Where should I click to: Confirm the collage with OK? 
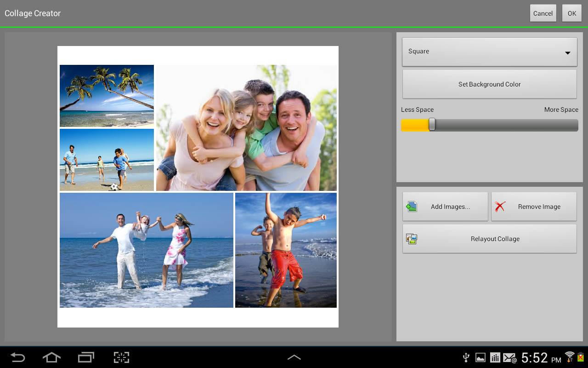[x=571, y=13]
